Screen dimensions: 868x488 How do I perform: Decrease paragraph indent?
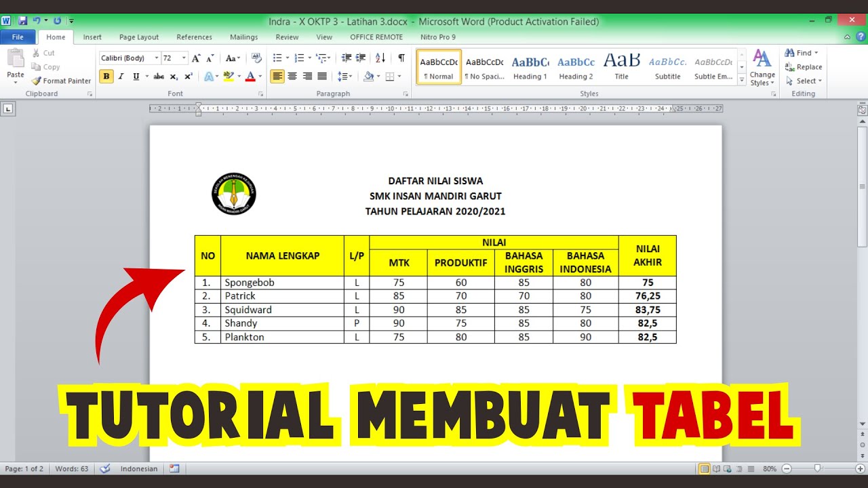click(347, 58)
